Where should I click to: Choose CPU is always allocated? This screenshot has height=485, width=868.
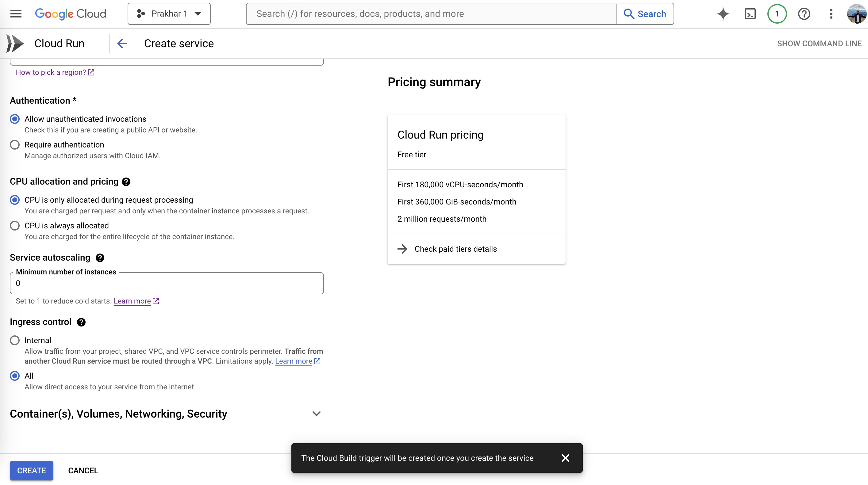click(15, 226)
